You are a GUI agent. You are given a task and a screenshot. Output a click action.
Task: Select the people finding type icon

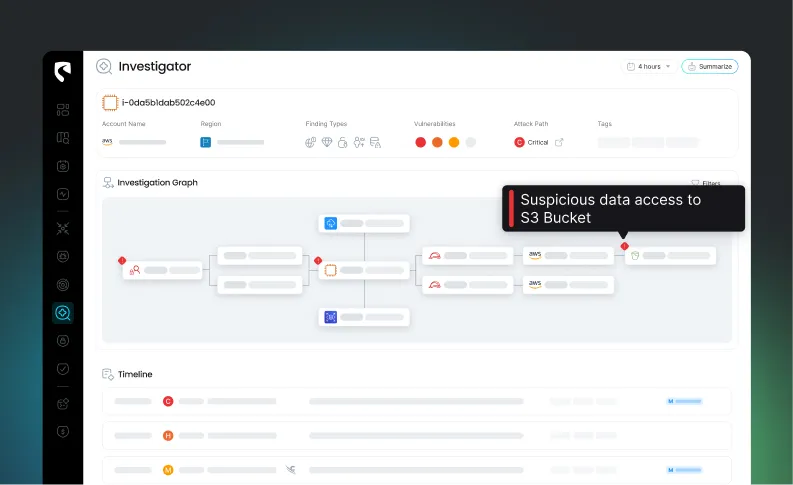(x=359, y=143)
